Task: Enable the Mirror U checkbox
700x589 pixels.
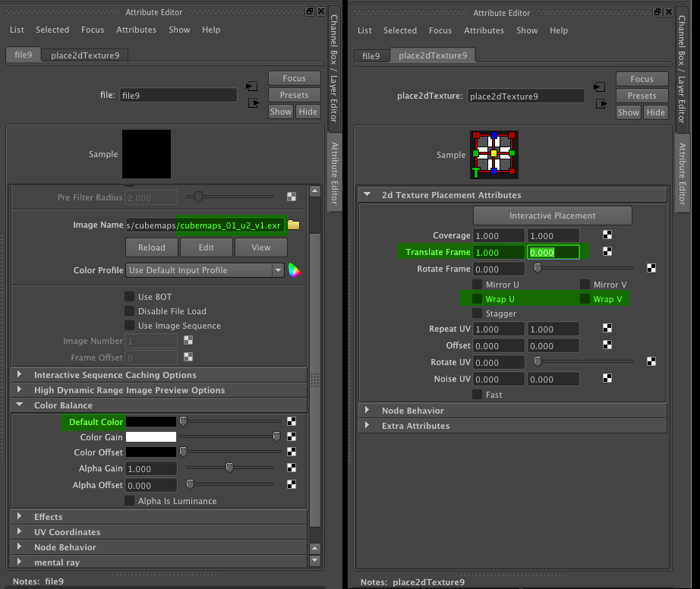Action: (478, 284)
